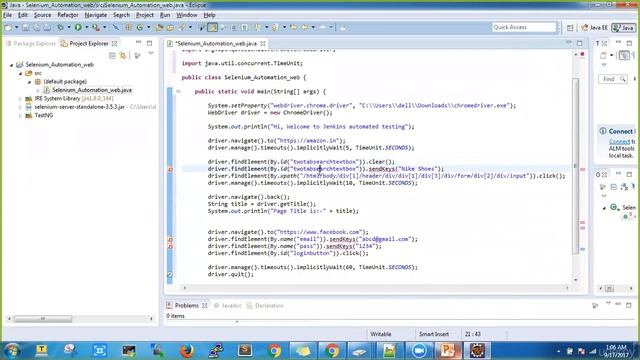The width and height of the screenshot is (640, 360).
Task: Open the dropdown arrow beside Run button
Action: [x=87, y=27]
